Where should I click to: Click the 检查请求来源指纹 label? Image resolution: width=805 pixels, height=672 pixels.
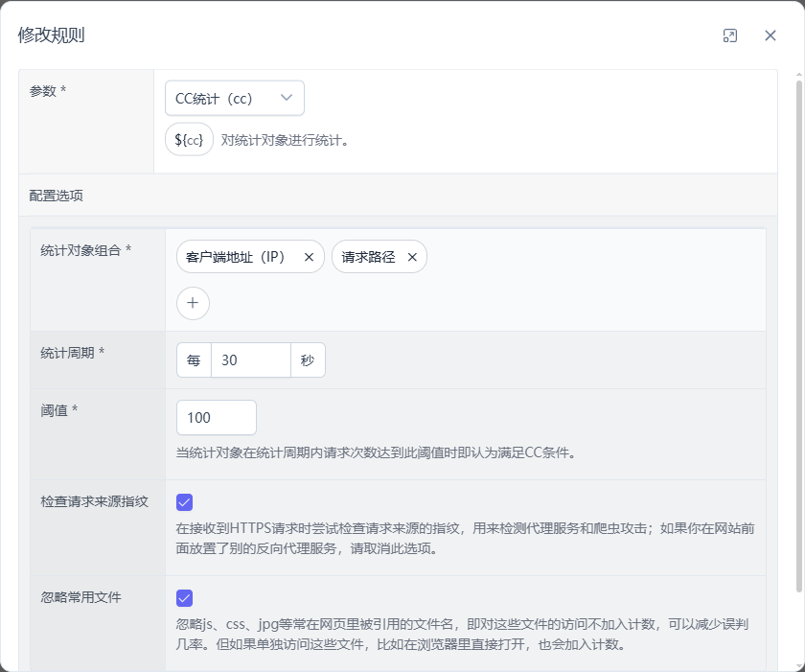click(x=95, y=501)
